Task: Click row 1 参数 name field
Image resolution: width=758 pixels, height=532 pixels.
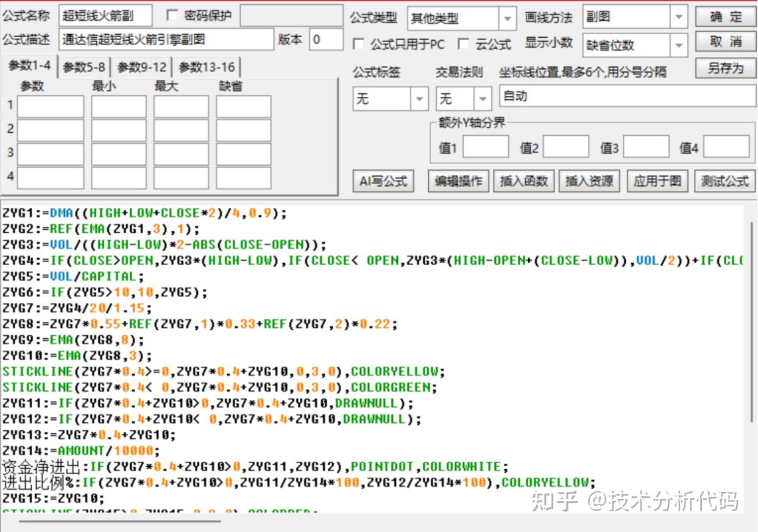Action: pyautogui.click(x=51, y=107)
